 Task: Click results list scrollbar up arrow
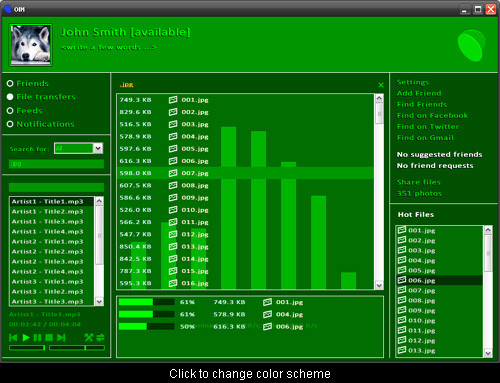coord(379,98)
